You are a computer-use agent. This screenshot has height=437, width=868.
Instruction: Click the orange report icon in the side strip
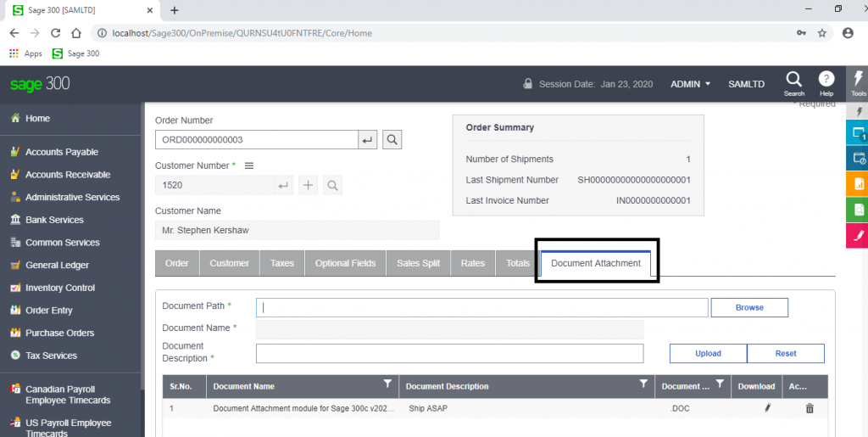858,184
